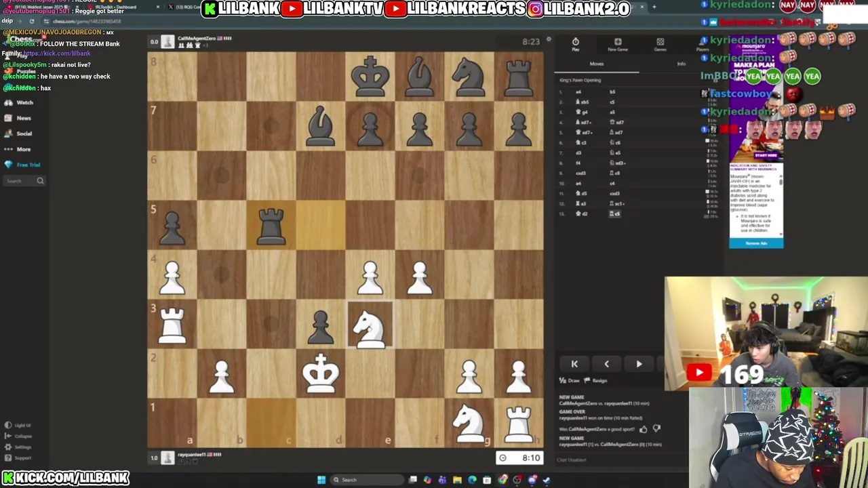
Task: Open Microsoft Store from taskbar
Action: pyautogui.click(x=487, y=480)
